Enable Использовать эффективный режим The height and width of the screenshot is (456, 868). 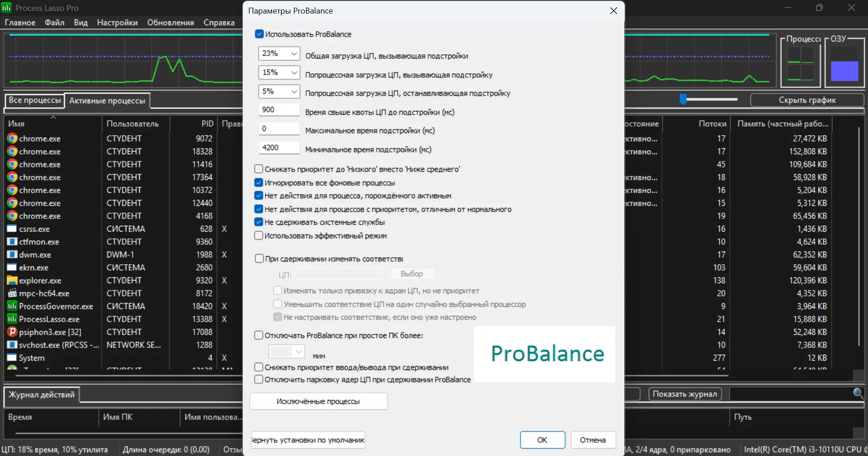coord(259,236)
